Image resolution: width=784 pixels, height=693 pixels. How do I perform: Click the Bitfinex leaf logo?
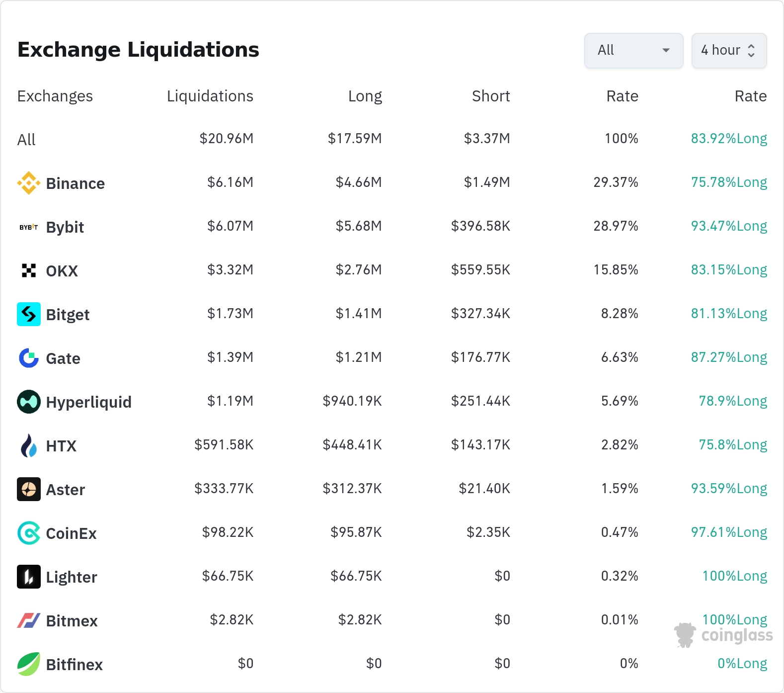[29, 664]
